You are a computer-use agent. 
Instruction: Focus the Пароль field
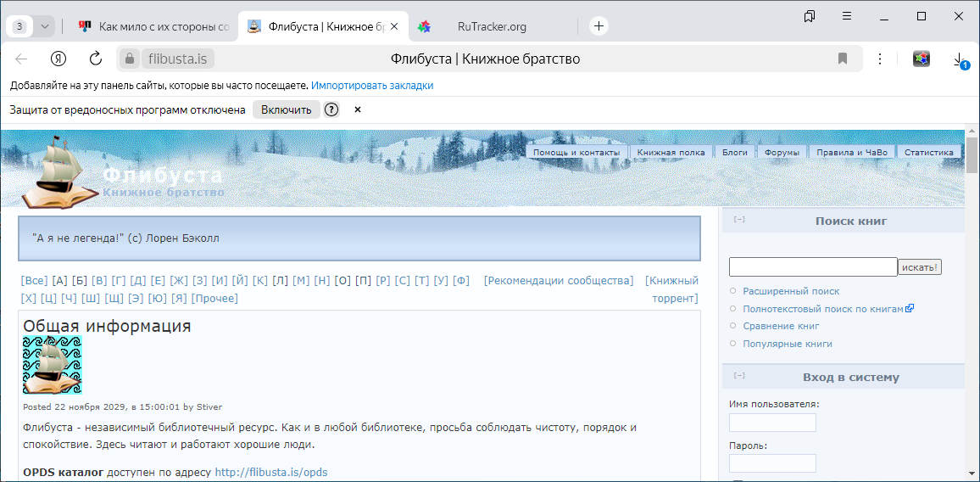tap(772, 463)
